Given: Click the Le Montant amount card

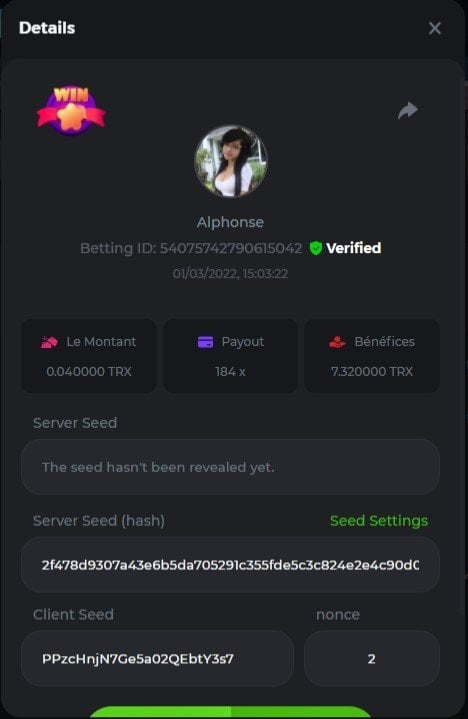Looking at the screenshot, I should [89, 356].
